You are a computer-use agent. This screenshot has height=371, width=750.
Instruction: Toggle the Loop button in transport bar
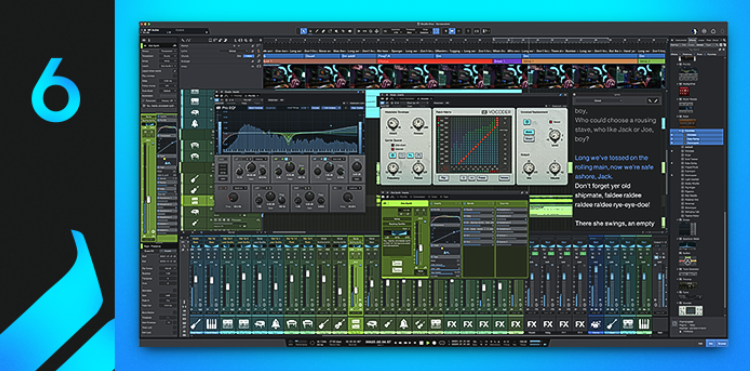click(x=441, y=342)
